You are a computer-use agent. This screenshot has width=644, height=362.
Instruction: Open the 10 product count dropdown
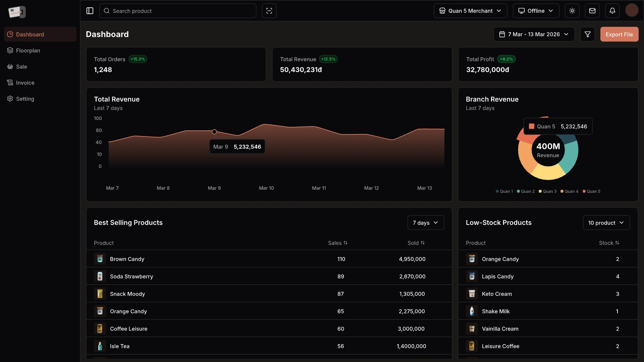coord(606,223)
